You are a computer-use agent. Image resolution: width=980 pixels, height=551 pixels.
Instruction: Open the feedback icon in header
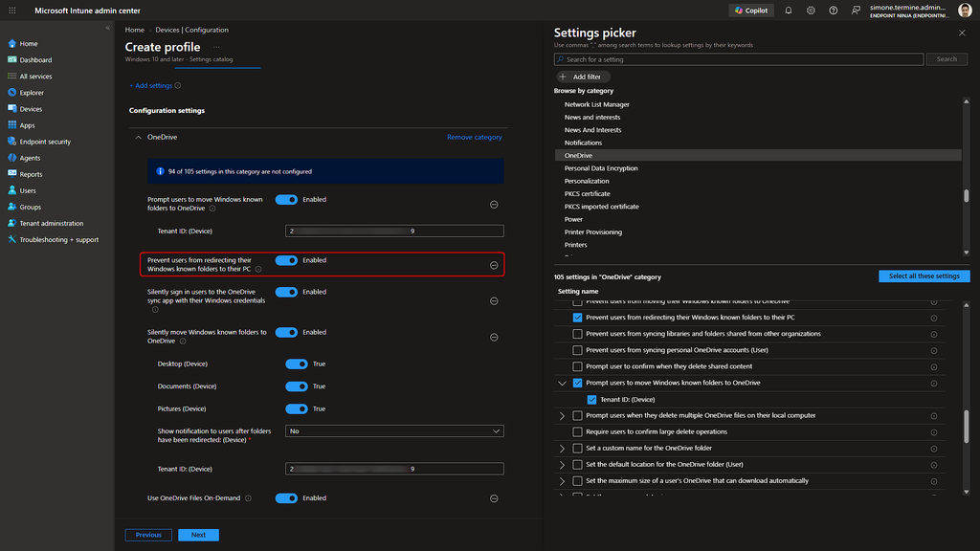click(x=856, y=11)
